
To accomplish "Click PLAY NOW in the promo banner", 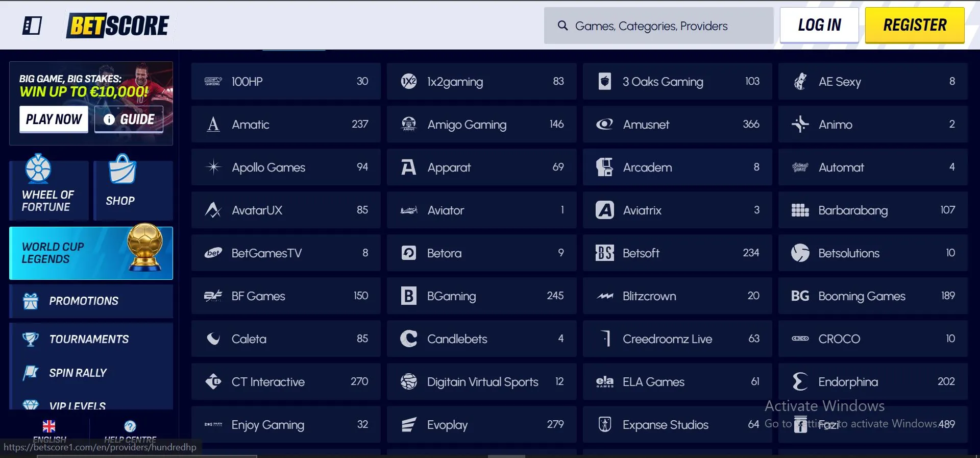I will (54, 119).
